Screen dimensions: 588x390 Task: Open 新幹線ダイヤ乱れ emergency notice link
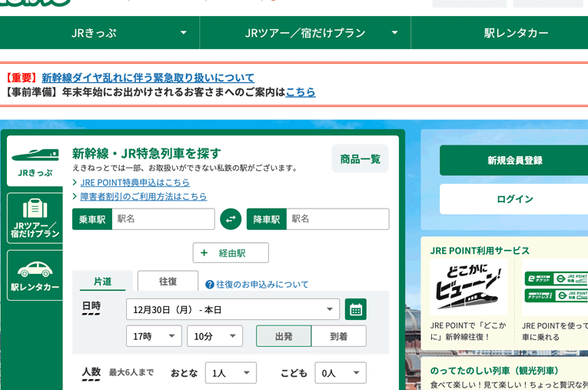click(148, 78)
